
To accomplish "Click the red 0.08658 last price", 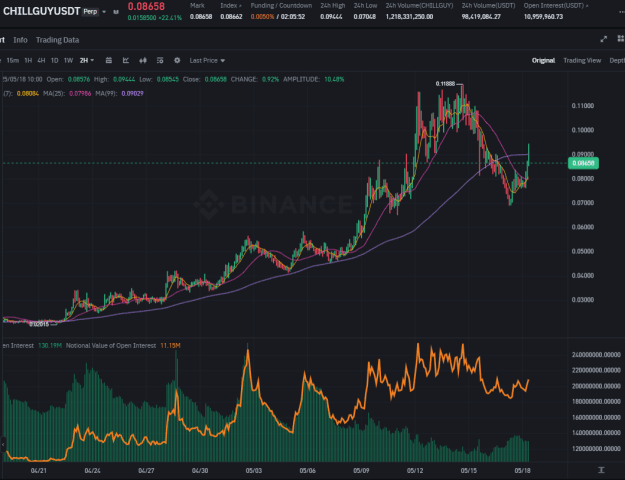I will tap(146, 6).
